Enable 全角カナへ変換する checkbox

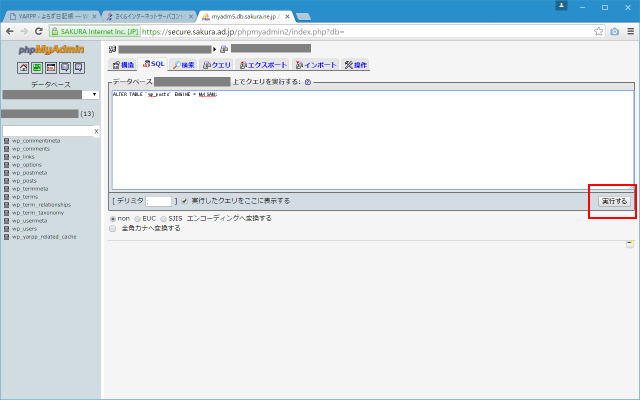click(x=113, y=228)
